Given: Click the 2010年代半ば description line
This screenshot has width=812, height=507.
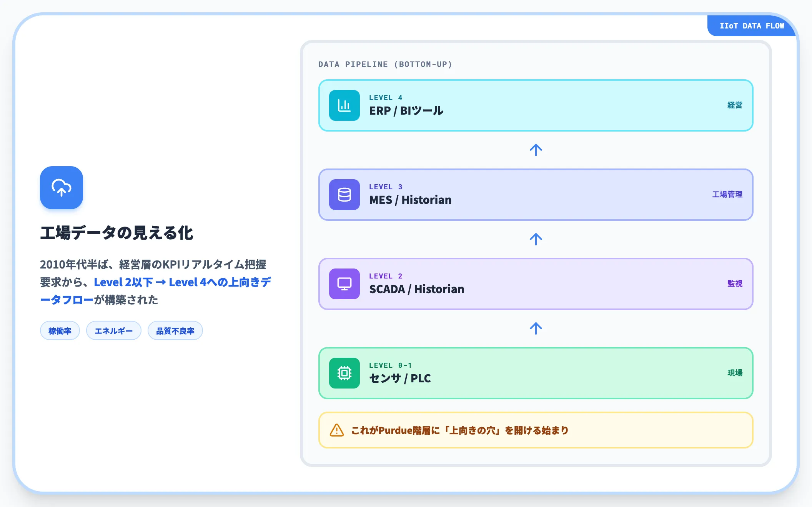Looking at the screenshot, I should point(153,265).
